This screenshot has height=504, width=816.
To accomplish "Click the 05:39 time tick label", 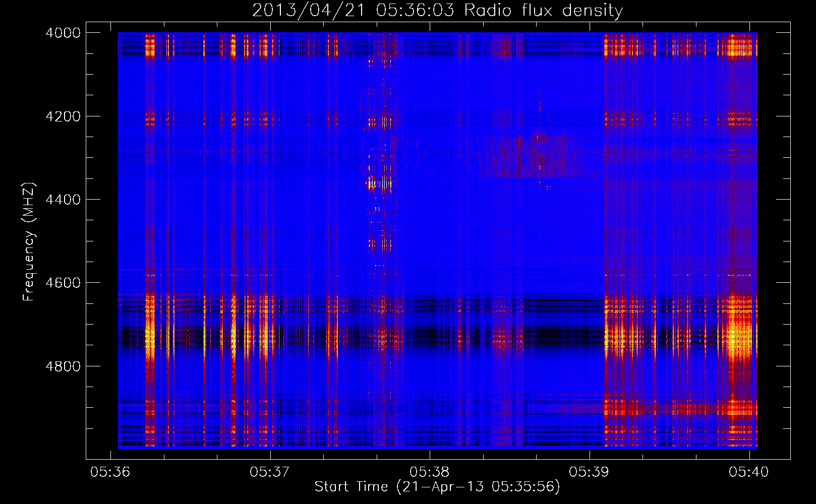I will [589, 472].
